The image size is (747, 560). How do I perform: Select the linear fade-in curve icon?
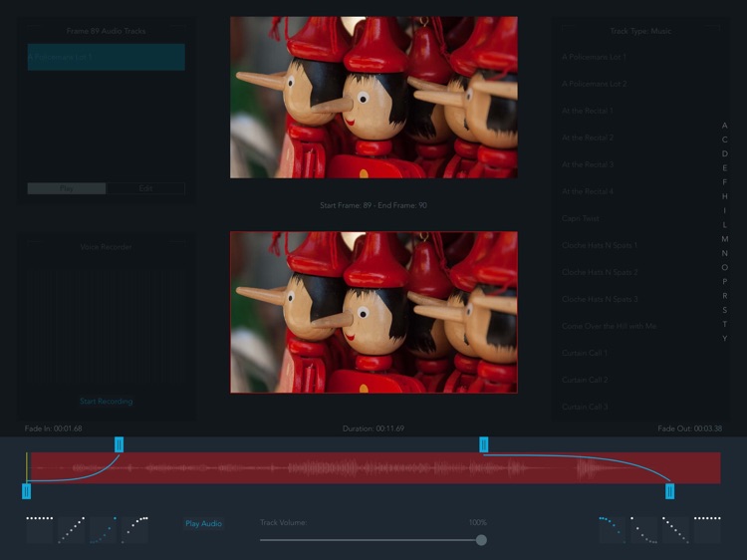pyautogui.click(x=72, y=529)
